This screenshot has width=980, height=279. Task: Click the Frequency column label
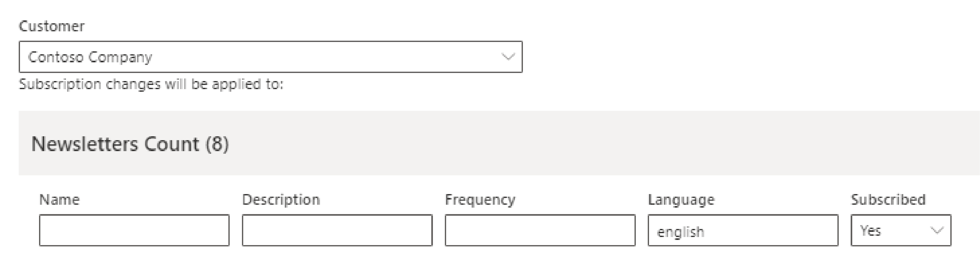point(480,200)
